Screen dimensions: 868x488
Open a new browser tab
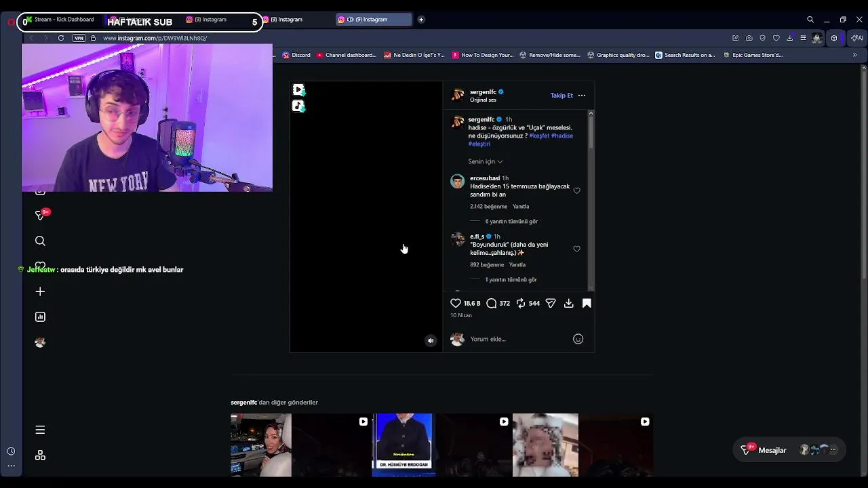click(421, 20)
